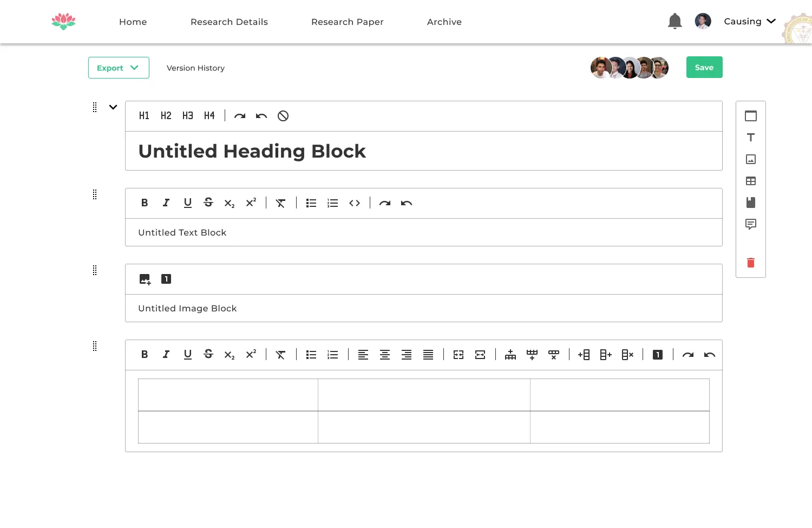Click the delete table column icon
Viewport: 812px width, 528px height.
627,355
